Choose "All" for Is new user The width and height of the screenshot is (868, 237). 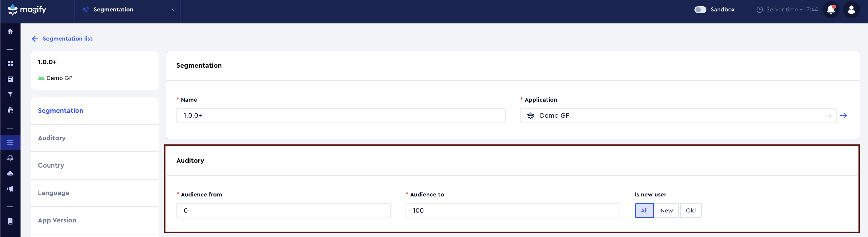(644, 211)
